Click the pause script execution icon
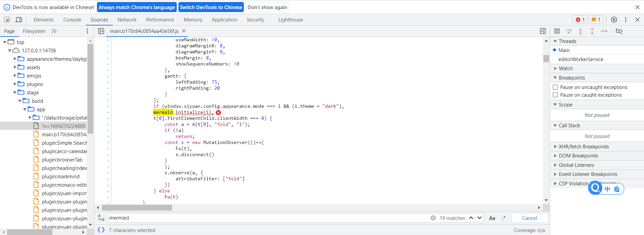Image resolution: width=644 pixels, height=235 pixels. tap(557, 31)
